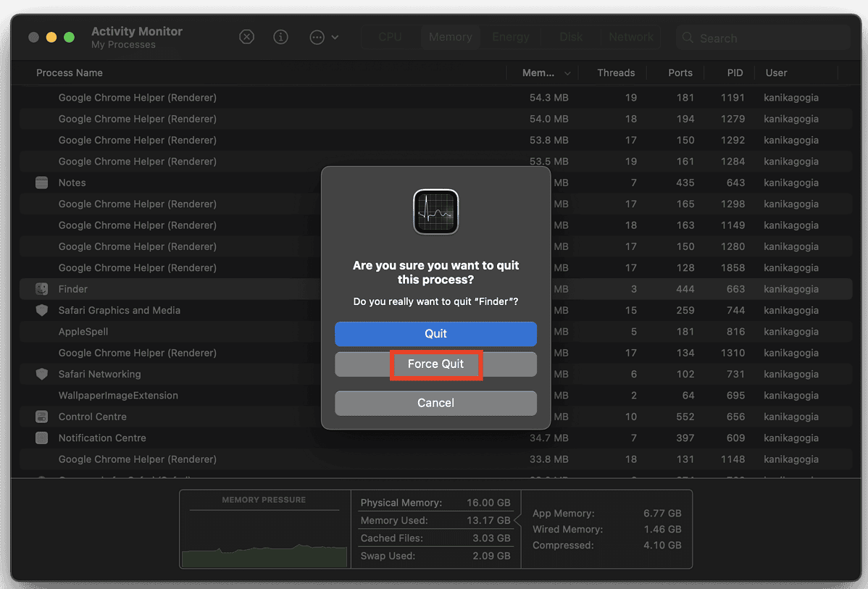Click the Wired Memory 1.46 GB value
Image resolution: width=868 pixels, height=589 pixels.
(x=662, y=529)
